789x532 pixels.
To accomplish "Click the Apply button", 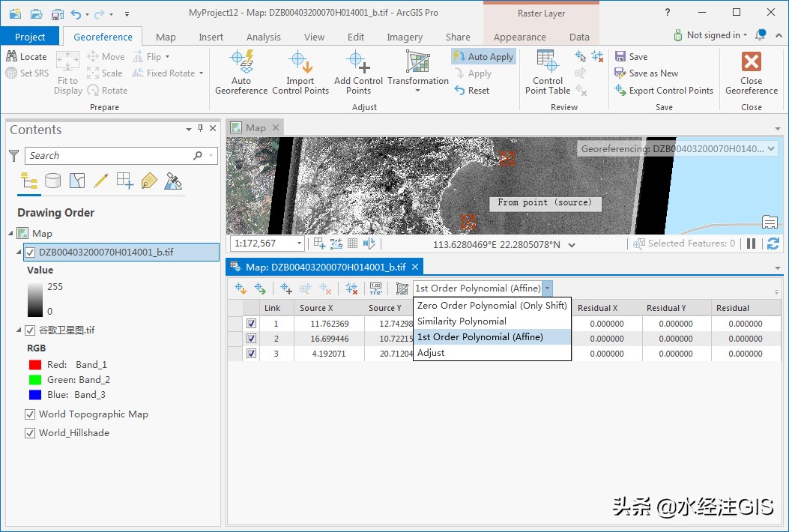I will pyautogui.click(x=473, y=73).
